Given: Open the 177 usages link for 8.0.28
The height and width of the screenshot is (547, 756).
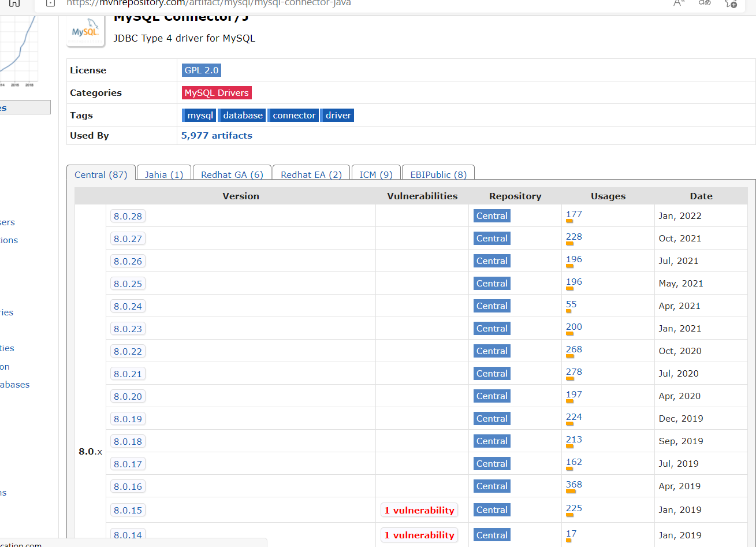Looking at the screenshot, I should point(574,214).
